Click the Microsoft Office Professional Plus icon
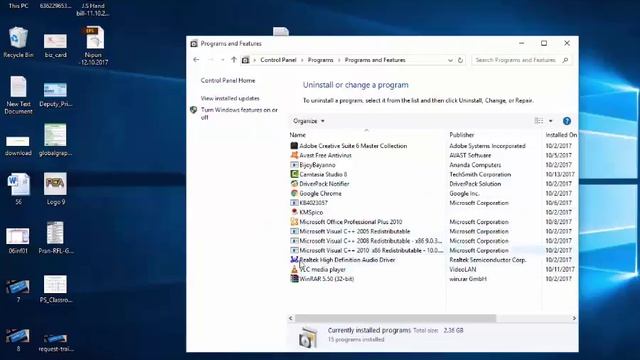 tap(294, 222)
